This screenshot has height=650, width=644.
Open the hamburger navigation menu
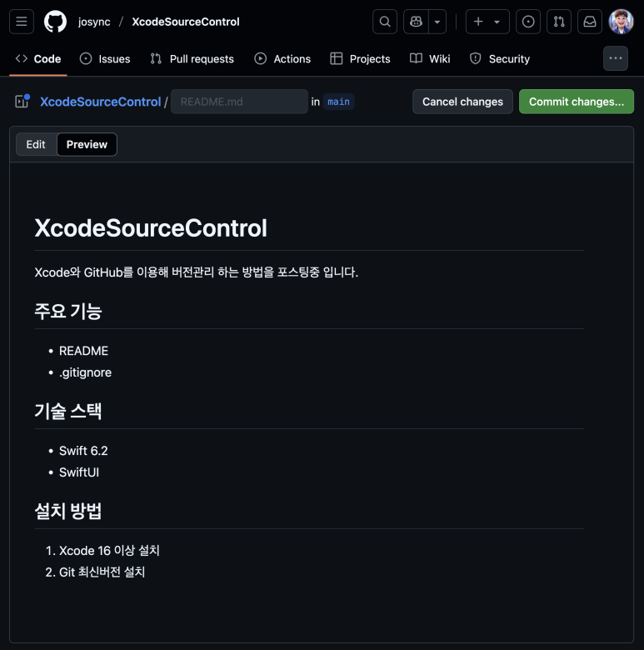[x=22, y=22]
